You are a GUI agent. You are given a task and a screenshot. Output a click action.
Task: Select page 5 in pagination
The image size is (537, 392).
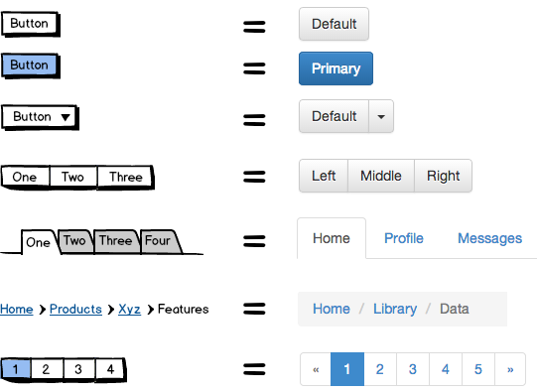pos(478,369)
